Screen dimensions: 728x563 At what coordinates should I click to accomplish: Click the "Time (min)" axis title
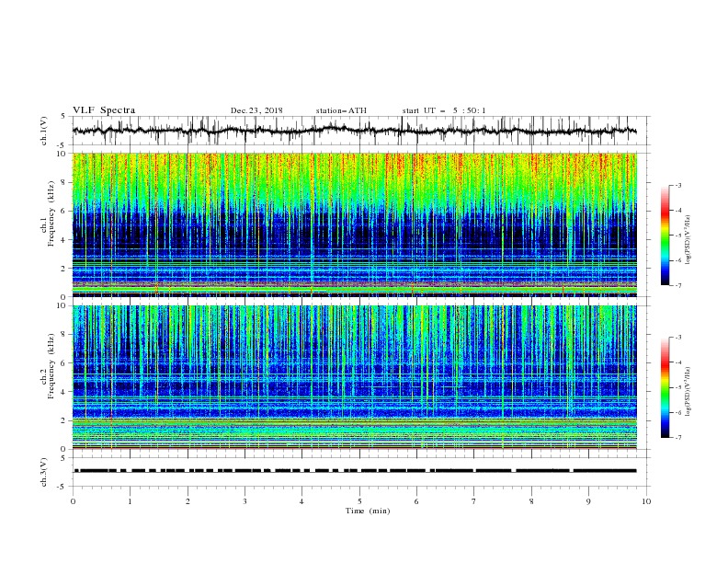(368, 511)
